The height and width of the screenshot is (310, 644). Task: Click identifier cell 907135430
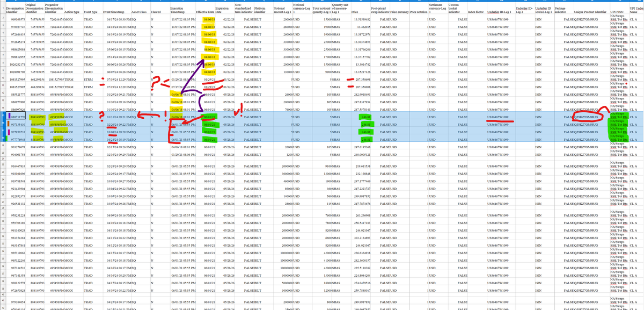(x=14, y=124)
